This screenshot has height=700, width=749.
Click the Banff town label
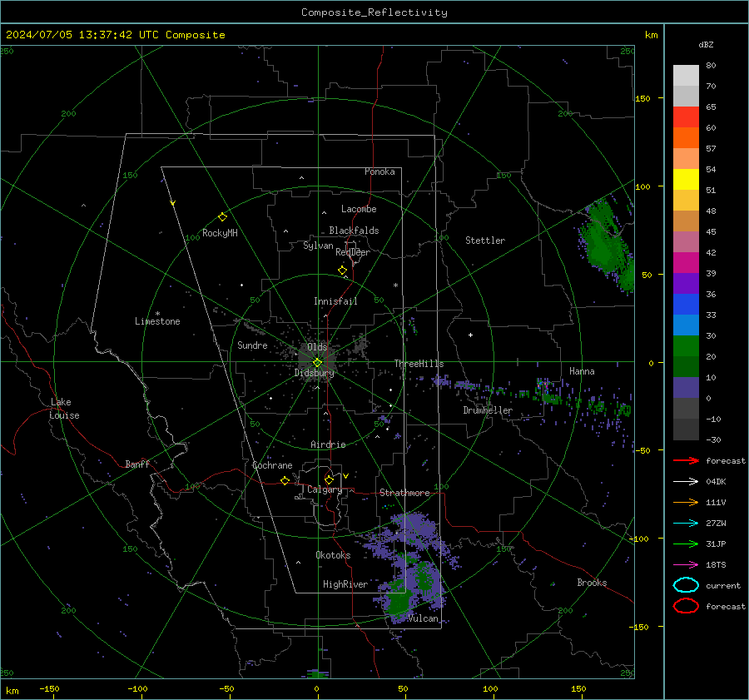[x=137, y=464]
